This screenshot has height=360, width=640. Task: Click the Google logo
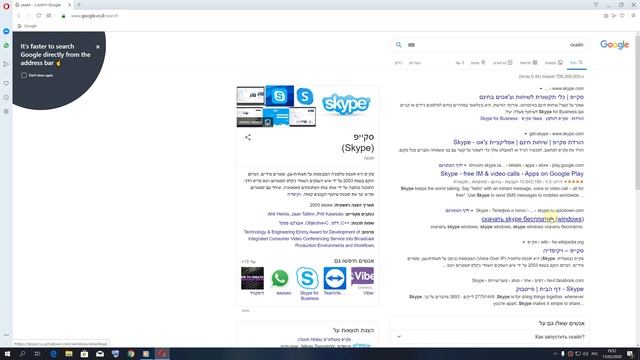coord(614,44)
